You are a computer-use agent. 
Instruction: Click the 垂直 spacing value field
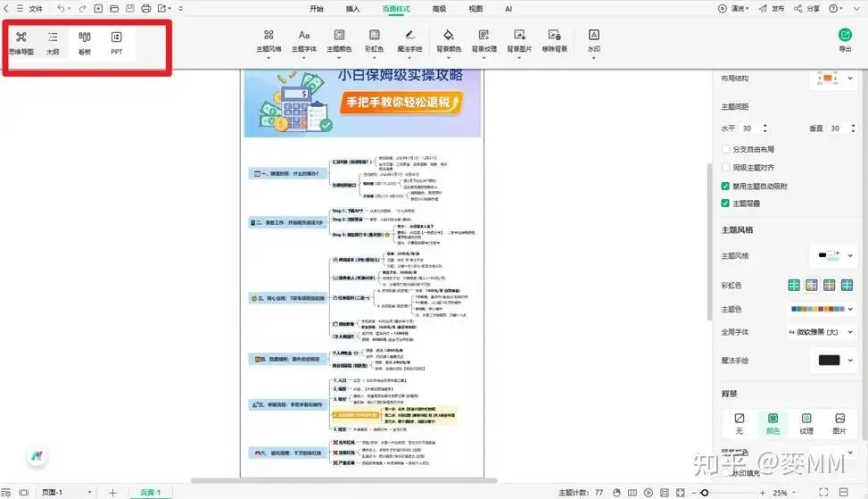click(835, 128)
